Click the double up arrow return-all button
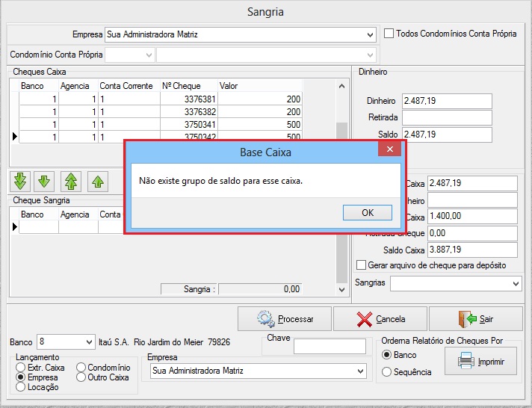Screen dimensions: 532x408 (71, 181)
